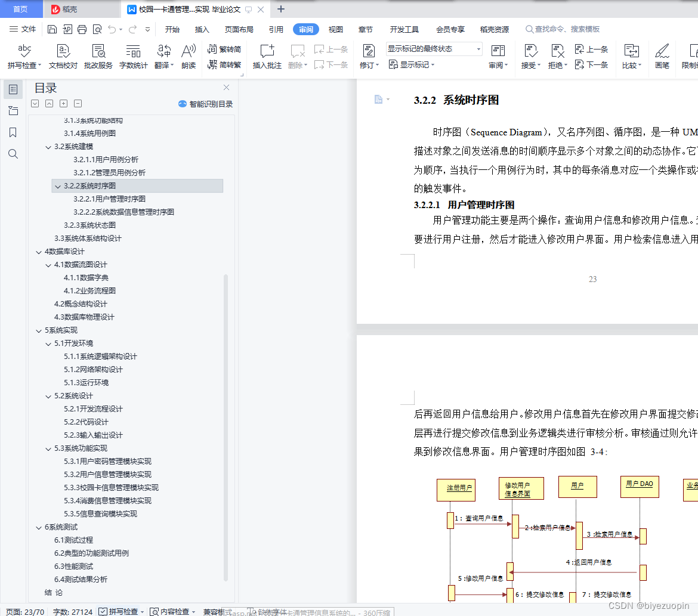Switch to the 开始 ribbon tab
Viewport: 698px width, 616px height.
172,29
